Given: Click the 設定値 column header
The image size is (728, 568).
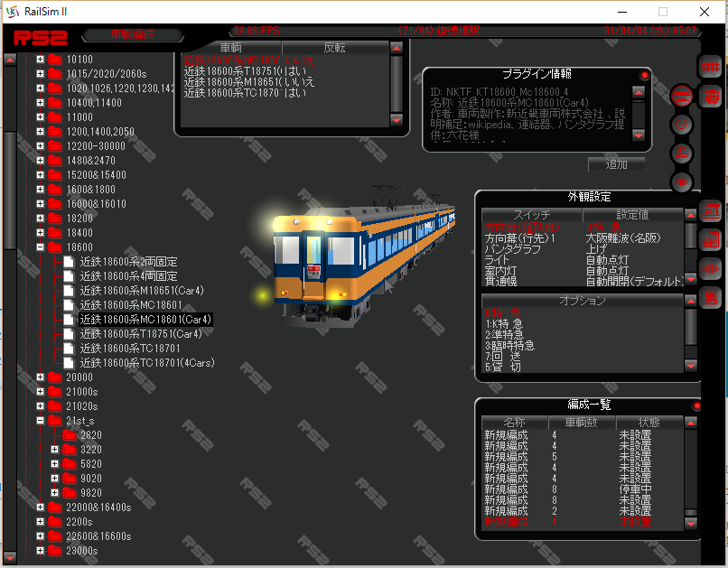Looking at the screenshot, I should click(x=633, y=215).
